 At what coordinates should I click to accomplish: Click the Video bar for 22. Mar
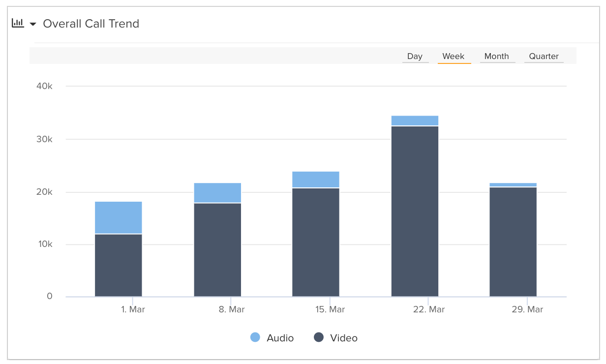tap(415, 212)
